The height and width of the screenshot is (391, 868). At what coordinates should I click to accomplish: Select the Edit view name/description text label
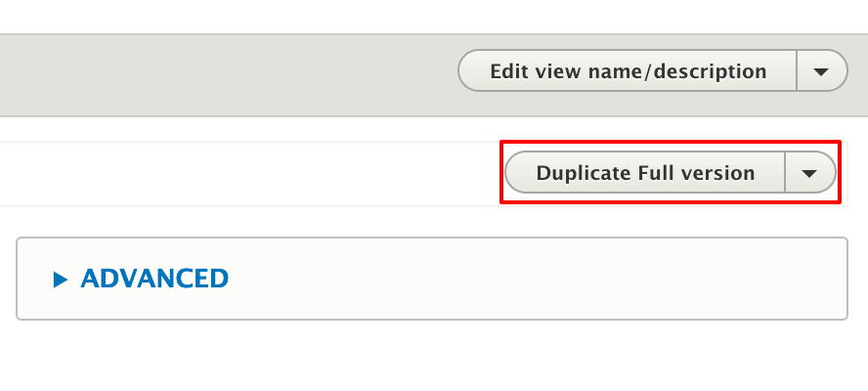628,71
